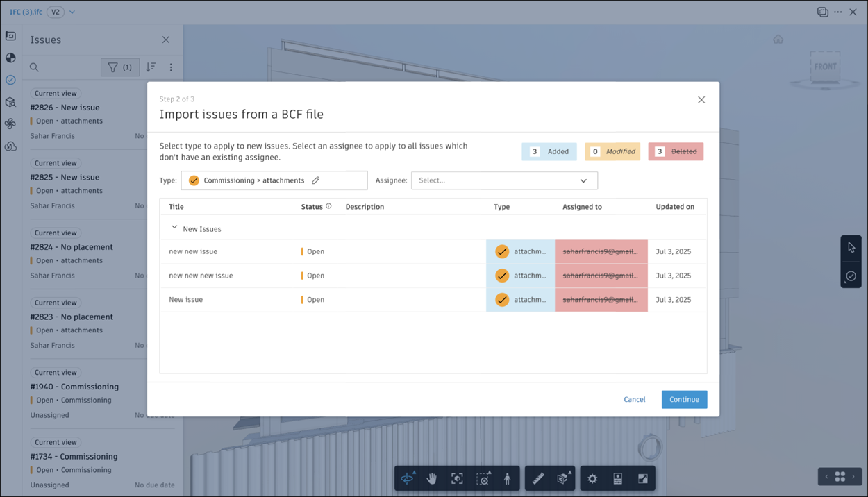Click the Assigned to column header
This screenshot has width=868, height=497.
point(582,207)
